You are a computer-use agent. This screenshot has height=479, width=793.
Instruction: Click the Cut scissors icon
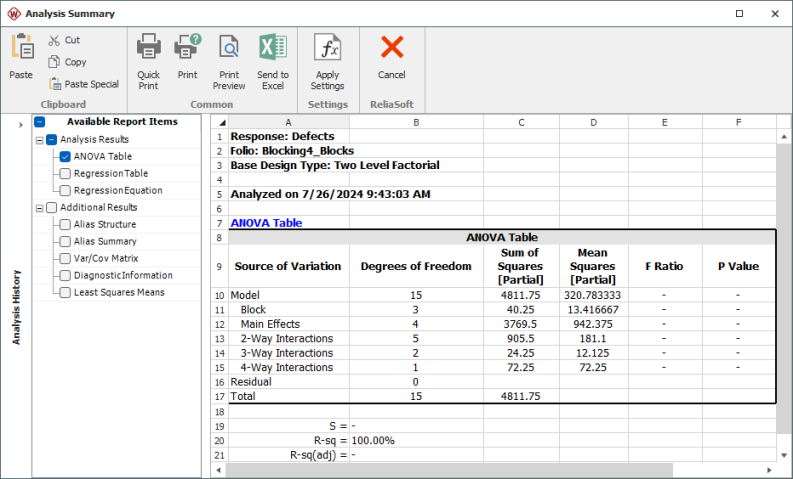point(55,40)
